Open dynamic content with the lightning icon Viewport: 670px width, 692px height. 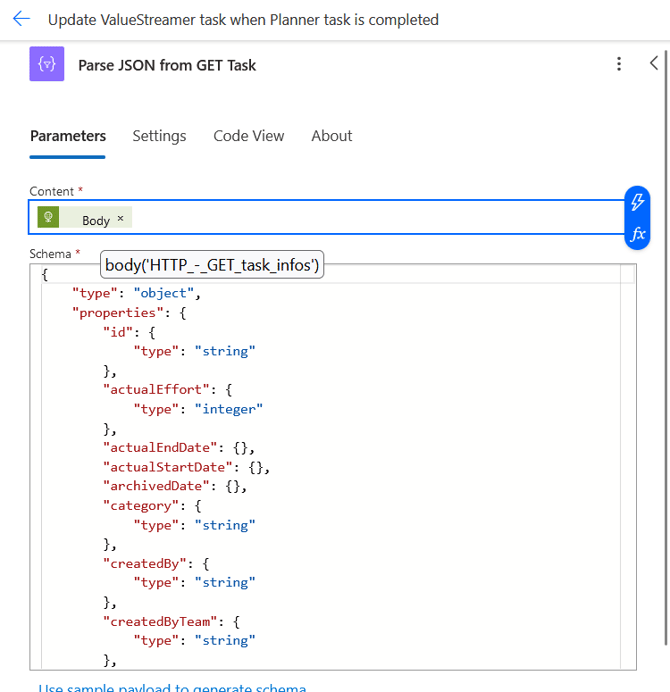636,202
